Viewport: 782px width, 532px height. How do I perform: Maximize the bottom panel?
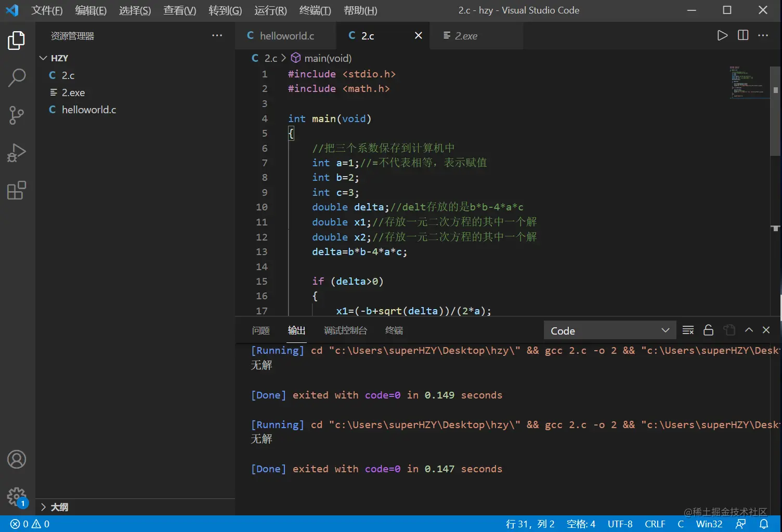[x=749, y=330]
